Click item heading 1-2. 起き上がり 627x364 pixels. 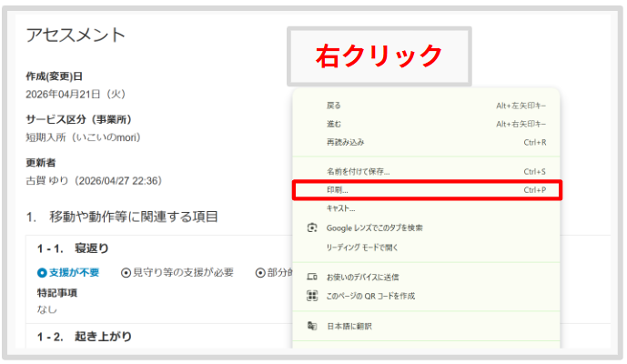[85, 337]
